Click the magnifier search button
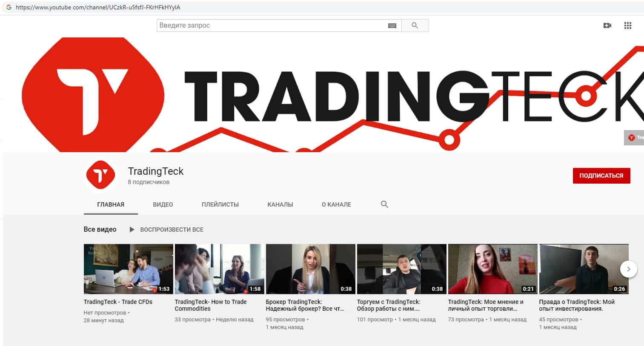 (415, 26)
